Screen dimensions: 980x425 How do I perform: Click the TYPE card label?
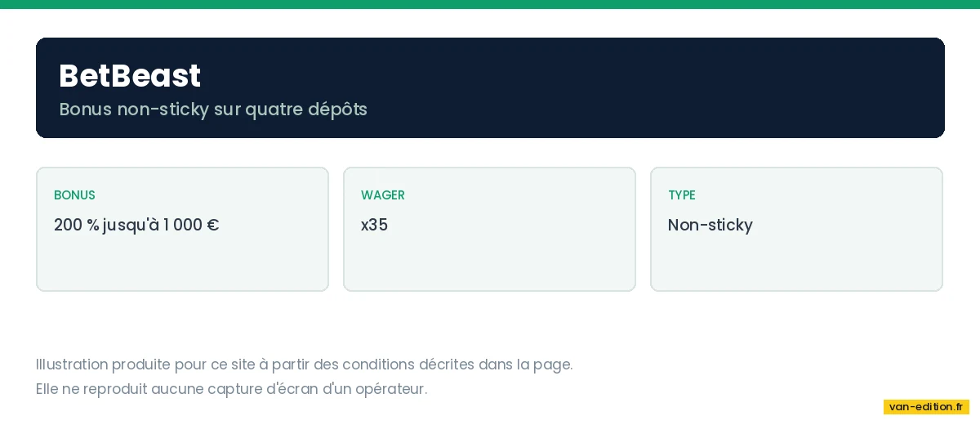(682, 195)
